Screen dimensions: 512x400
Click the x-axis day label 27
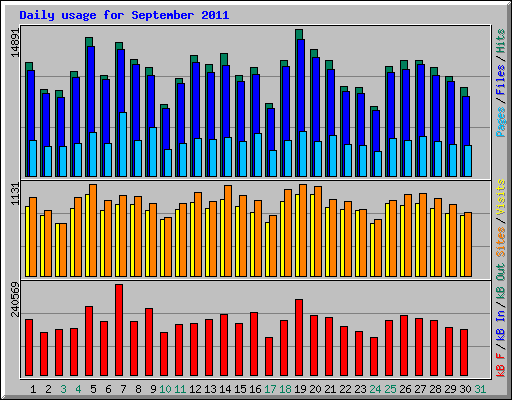pyautogui.click(x=420, y=389)
